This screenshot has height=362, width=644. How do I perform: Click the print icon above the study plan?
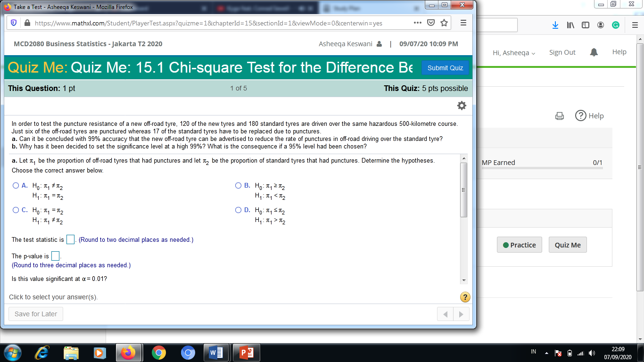point(559,115)
